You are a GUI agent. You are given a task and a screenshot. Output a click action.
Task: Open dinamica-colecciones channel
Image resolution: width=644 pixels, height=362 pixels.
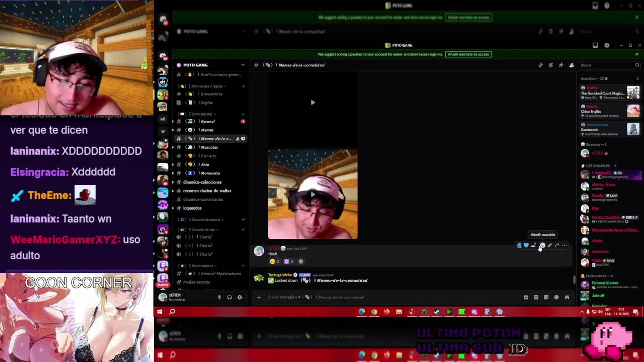pos(210,182)
